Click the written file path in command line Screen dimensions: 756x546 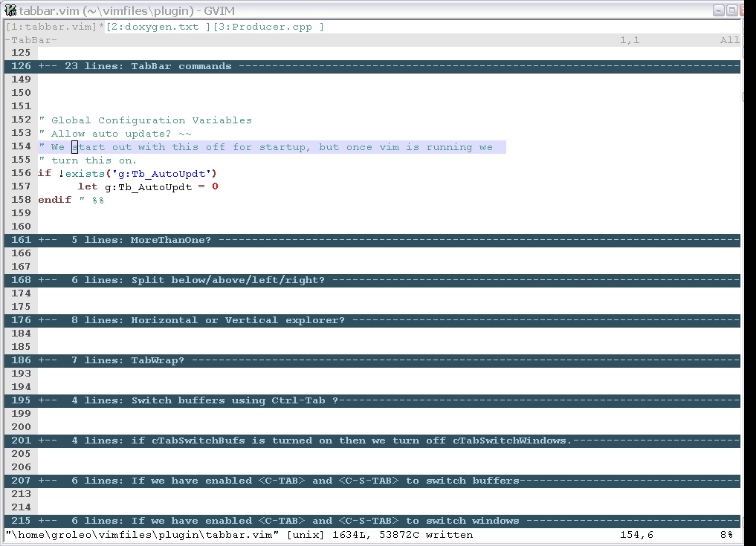(142, 535)
